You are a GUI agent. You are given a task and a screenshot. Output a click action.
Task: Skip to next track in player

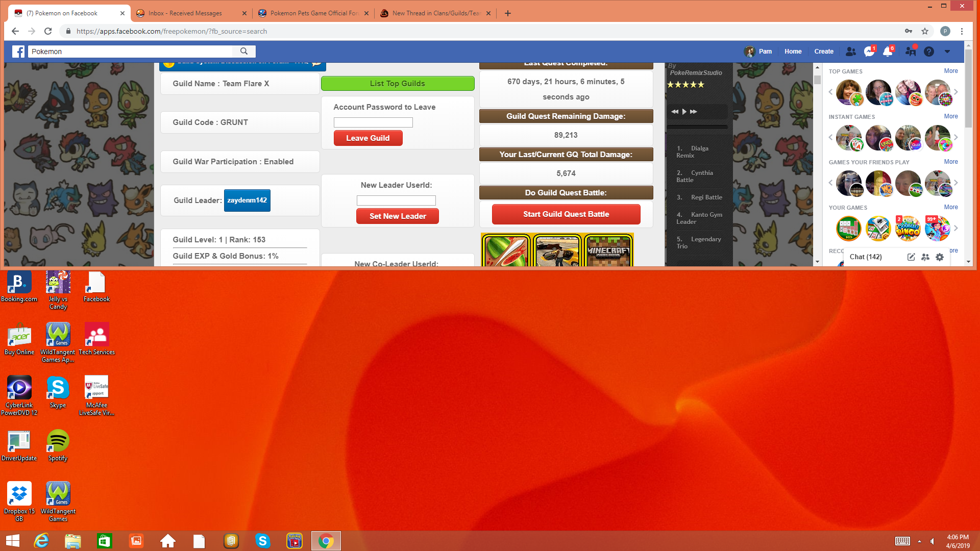[694, 111]
